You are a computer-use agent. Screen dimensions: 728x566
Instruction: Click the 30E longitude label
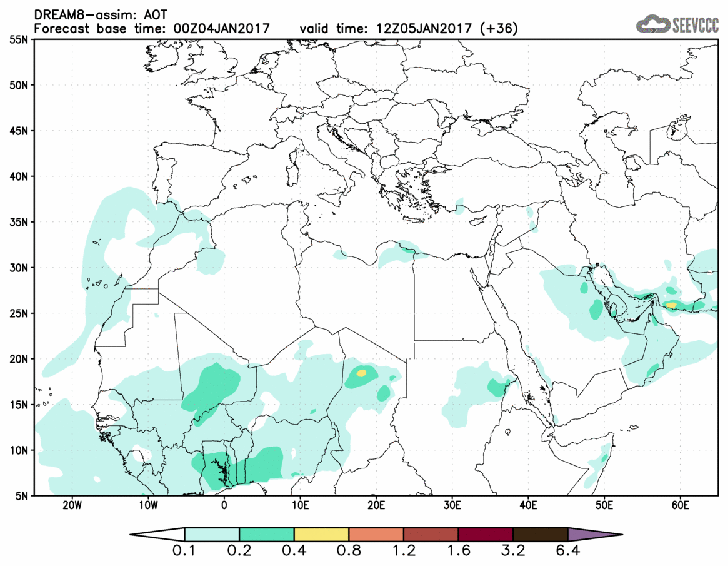pos(452,505)
